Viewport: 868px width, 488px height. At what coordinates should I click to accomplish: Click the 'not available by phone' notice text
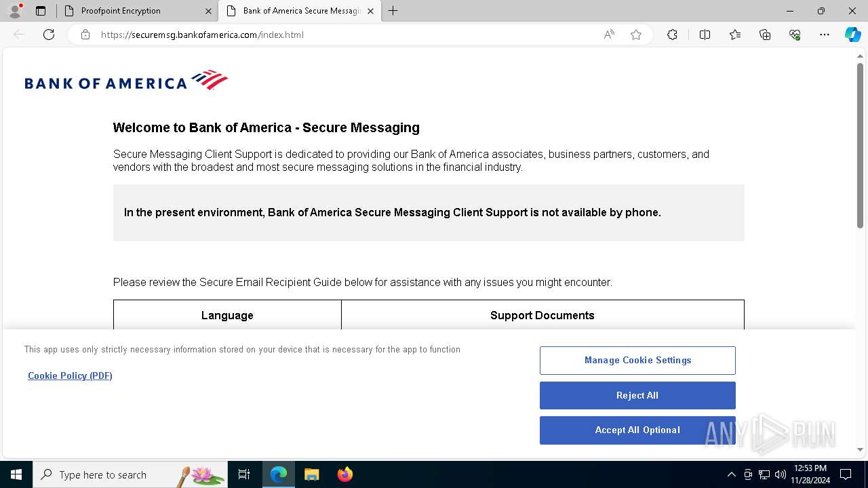click(x=392, y=212)
